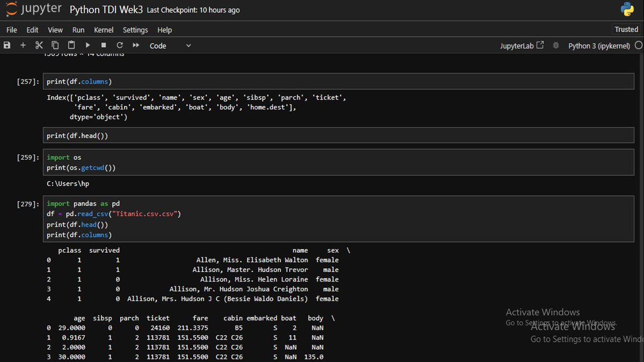Interrupt the kernel stop icon
This screenshot has height=362, width=644.
104,46
